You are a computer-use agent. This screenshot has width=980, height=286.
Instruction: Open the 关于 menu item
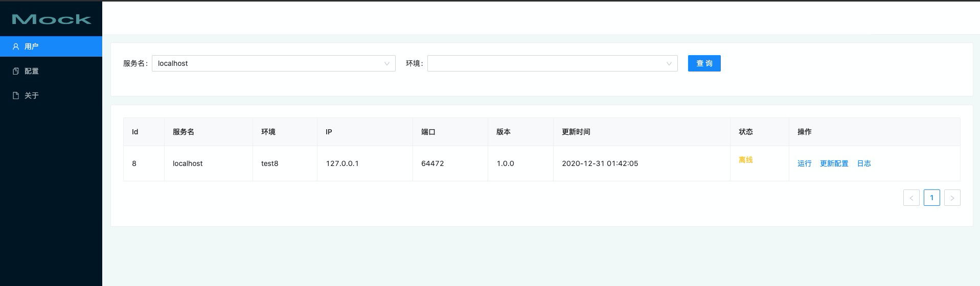51,96
